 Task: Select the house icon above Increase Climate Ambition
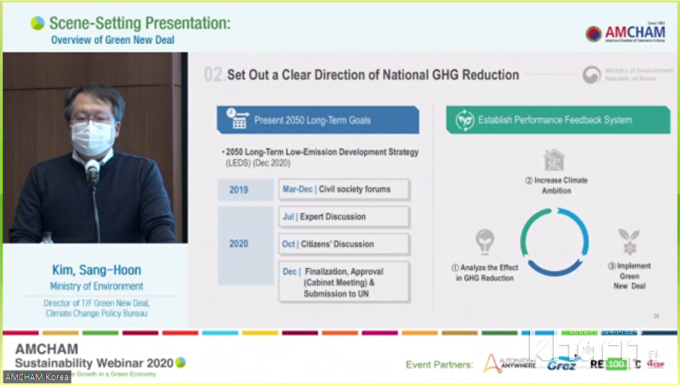[554, 160]
